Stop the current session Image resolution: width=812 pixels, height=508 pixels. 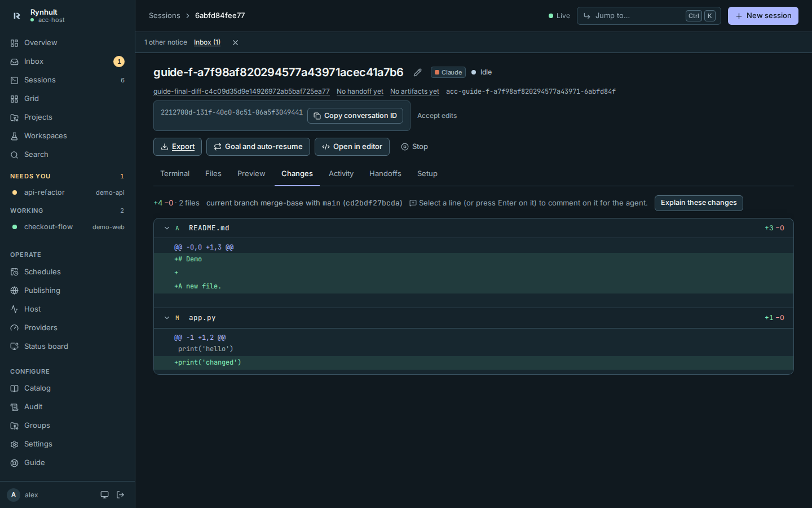click(x=414, y=147)
